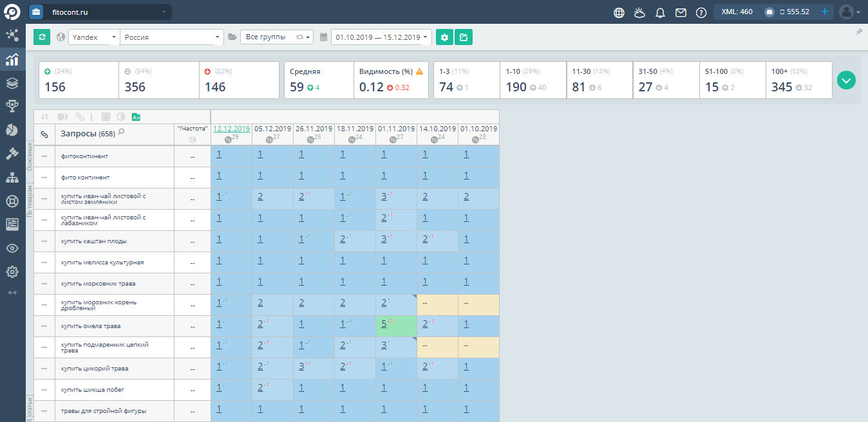The width and height of the screenshot is (868, 422).
Task: Open the pie chart sidebar section
Action: [12, 130]
